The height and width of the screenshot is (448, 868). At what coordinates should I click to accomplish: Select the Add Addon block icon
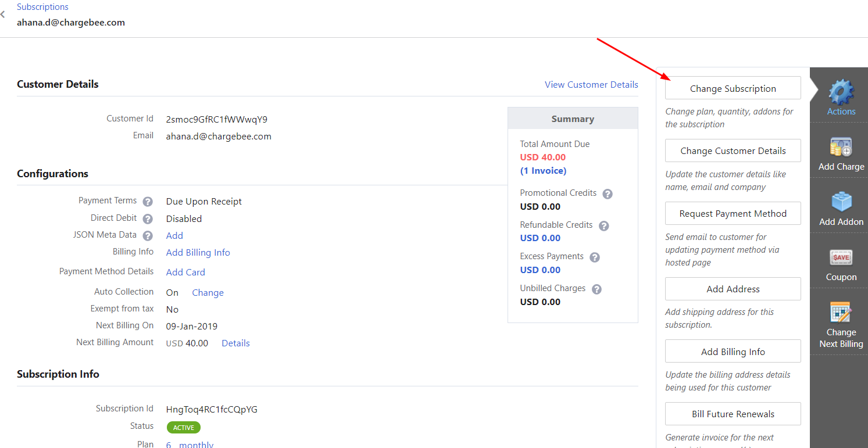tap(841, 202)
